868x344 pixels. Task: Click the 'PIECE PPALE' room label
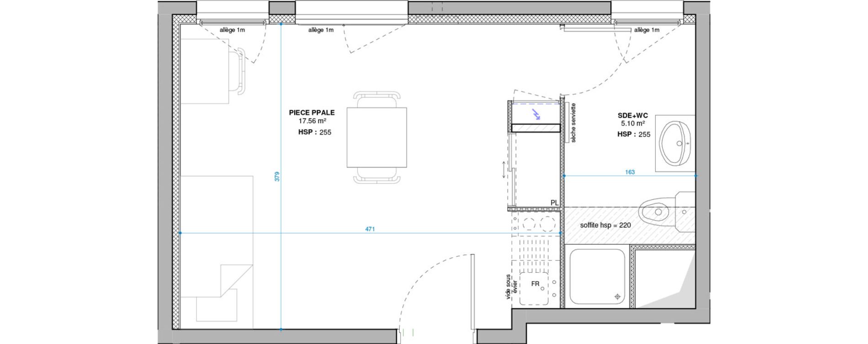click(x=312, y=113)
